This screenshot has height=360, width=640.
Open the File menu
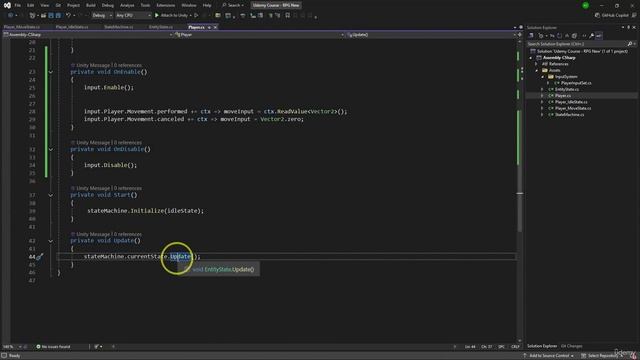[x=18, y=5]
